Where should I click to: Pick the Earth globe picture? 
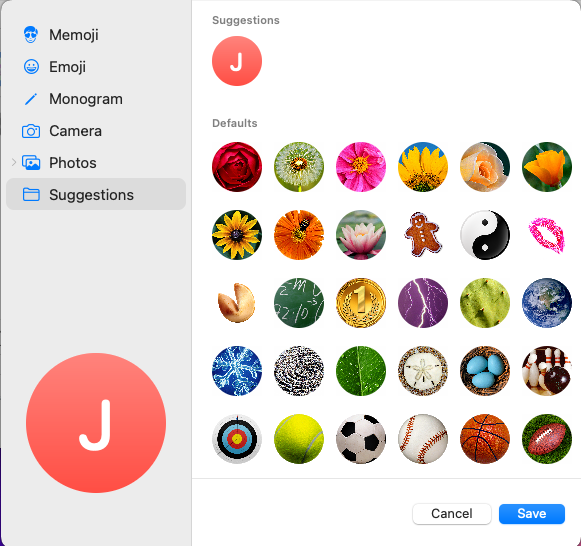[x=547, y=303]
